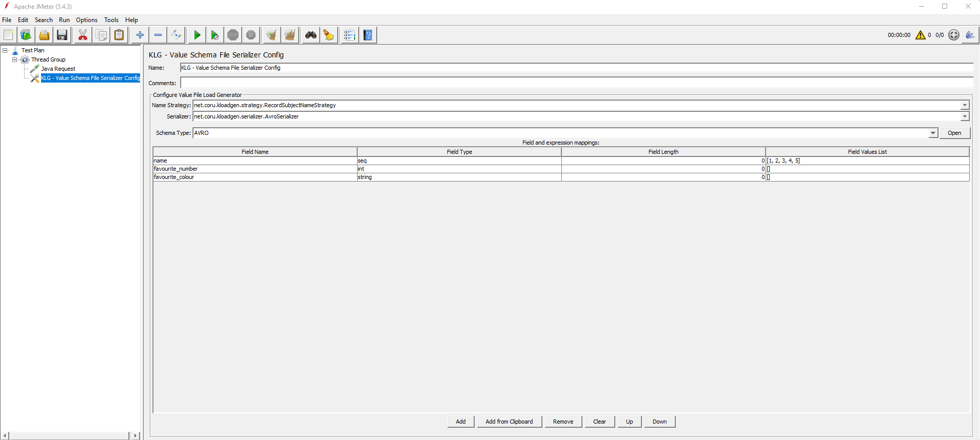This screenshot has height=440, width=980.
Task: Click the Field Values List column header
Action: coord(868,152)
